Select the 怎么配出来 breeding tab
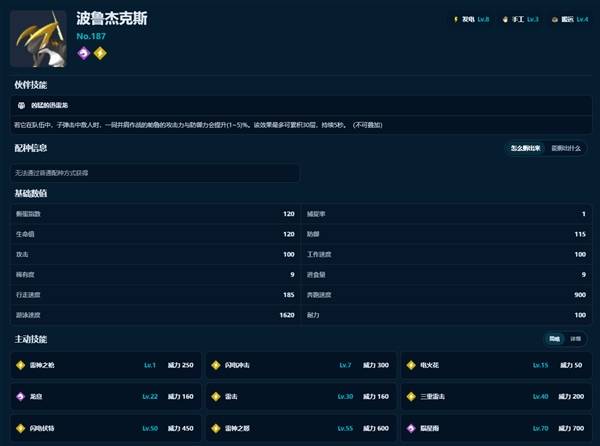 (525, 148)
